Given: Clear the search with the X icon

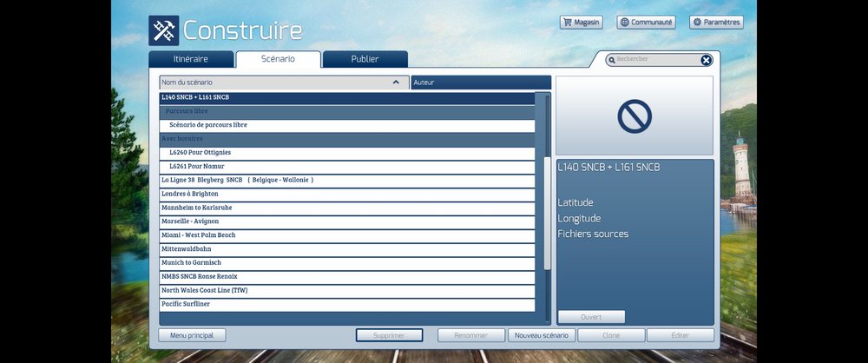Looking at the screenshot, I should pyautogui.click(x=707, y=60).
